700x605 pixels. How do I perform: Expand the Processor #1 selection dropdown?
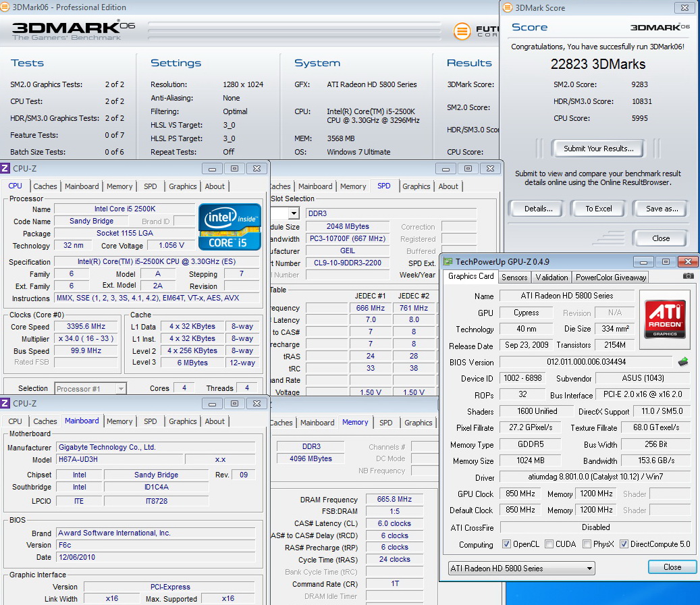click(90, 388)
